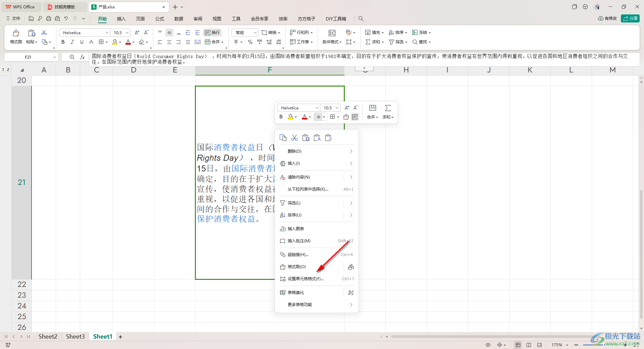Open the 常规 number format dropdown
Screen dimensions: 644x349
255,33
